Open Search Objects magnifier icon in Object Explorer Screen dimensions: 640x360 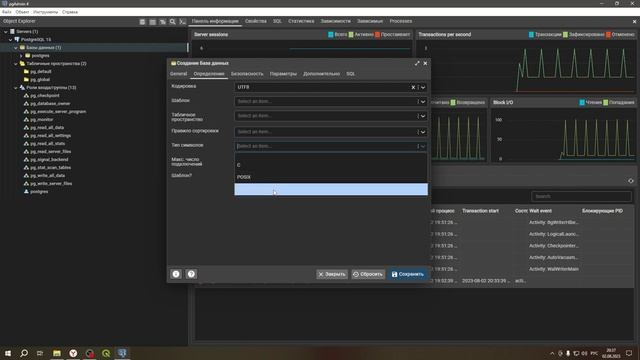[x=173, y=22]
